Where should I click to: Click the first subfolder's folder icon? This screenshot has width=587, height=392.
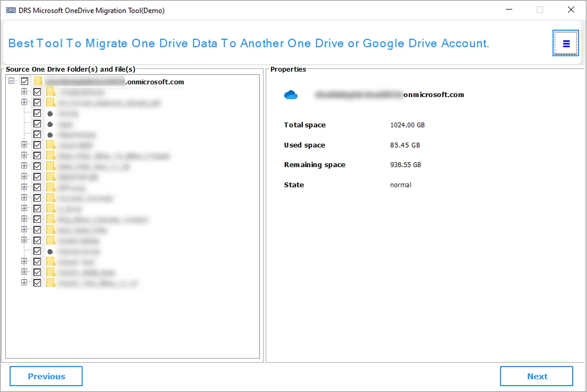click(x=50, y=92)
